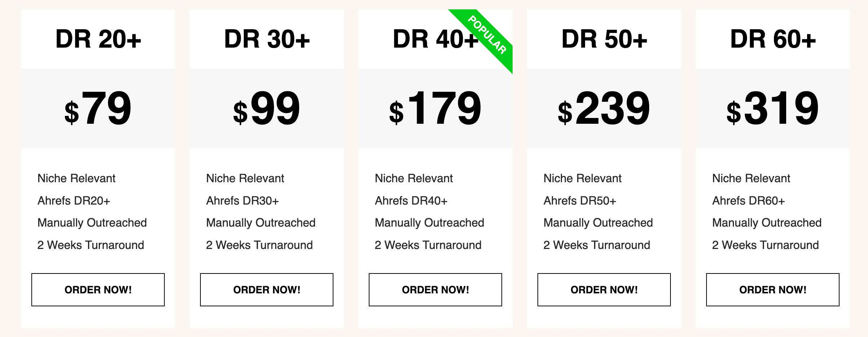Select the DR 60+ plan heading
868x337 pixels.
[x=773, y=39]
